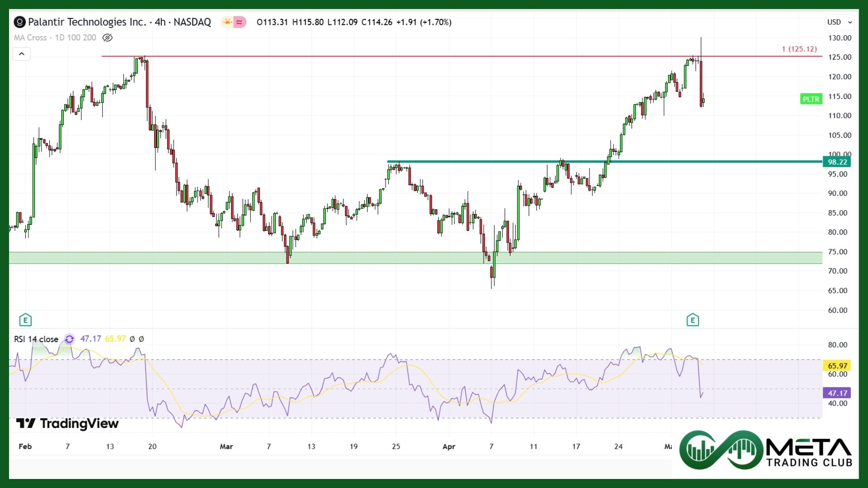Select the teal horizontal line at 98.22

click(604, 161)
